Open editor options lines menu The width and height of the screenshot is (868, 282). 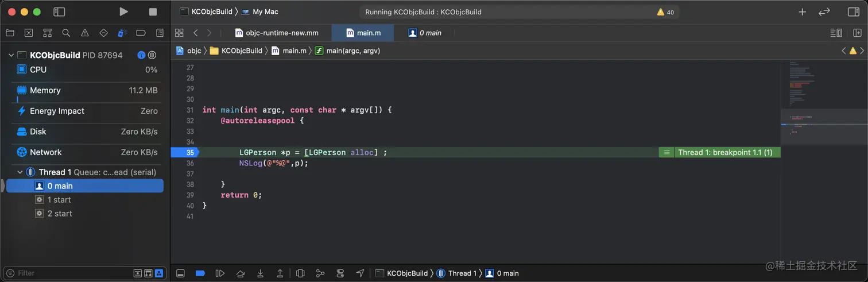(836, 33)
